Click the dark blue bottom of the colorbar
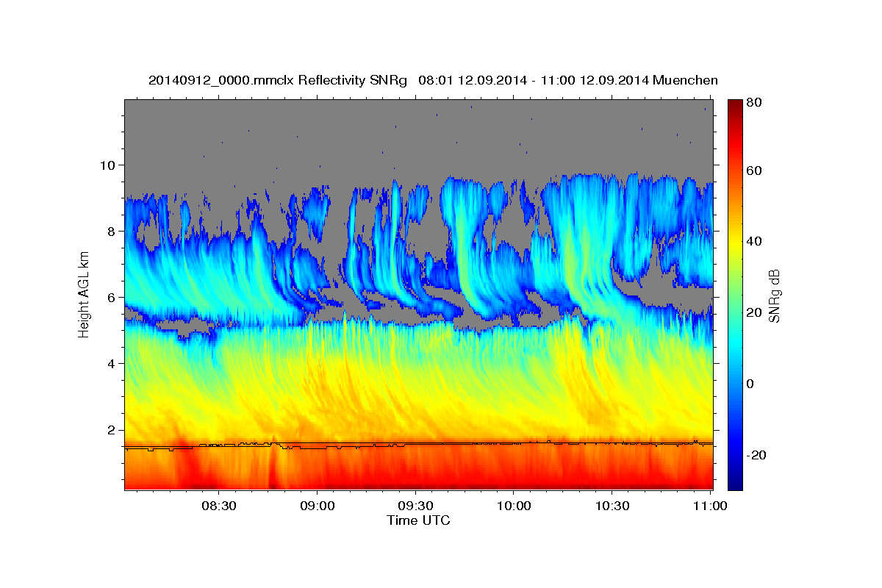The height and width of the screenshot is (588, 882). 735,481
